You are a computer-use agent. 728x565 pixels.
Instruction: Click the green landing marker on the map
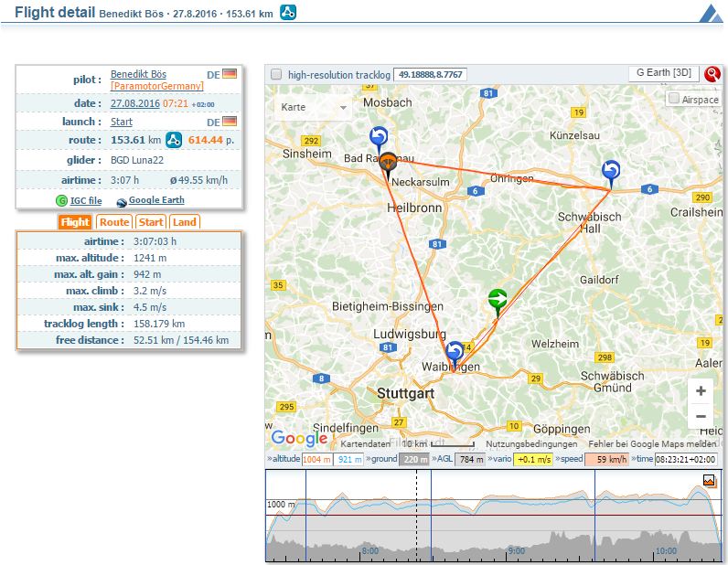point(498,300)
